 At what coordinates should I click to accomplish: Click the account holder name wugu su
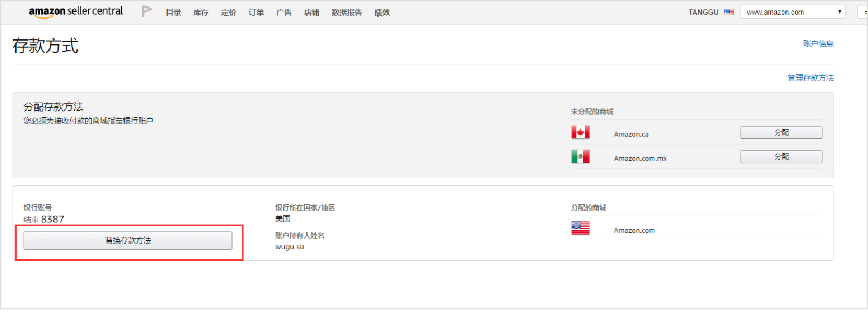290,247
